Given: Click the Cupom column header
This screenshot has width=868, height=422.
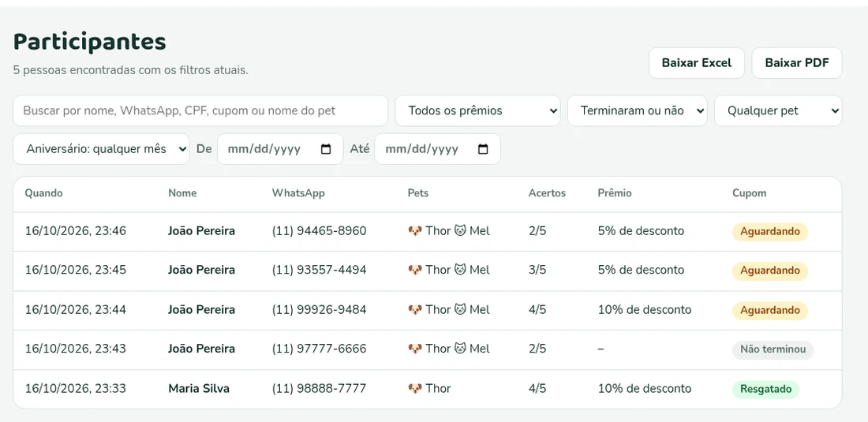Looking at the screenshot, I should click(749, 193).
